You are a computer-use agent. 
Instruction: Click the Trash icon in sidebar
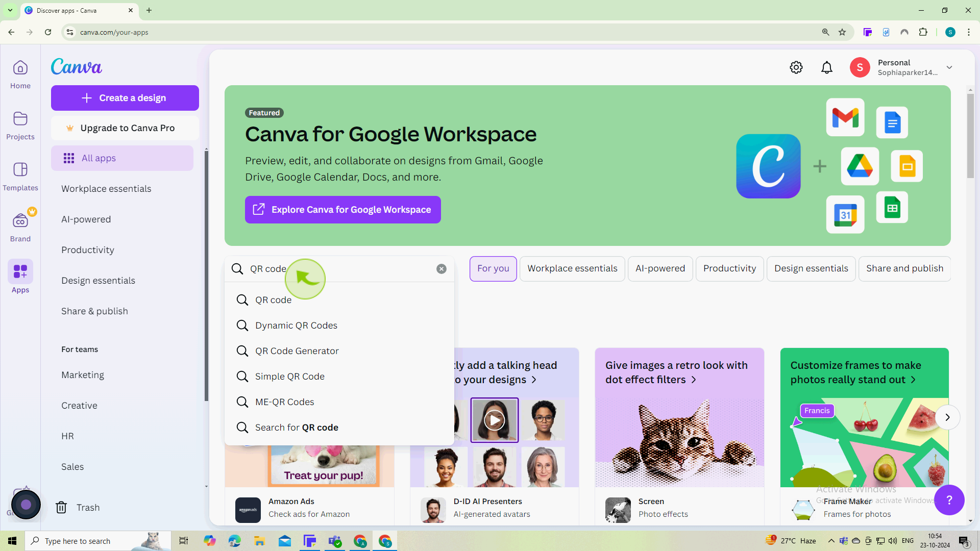pos(61,507)
